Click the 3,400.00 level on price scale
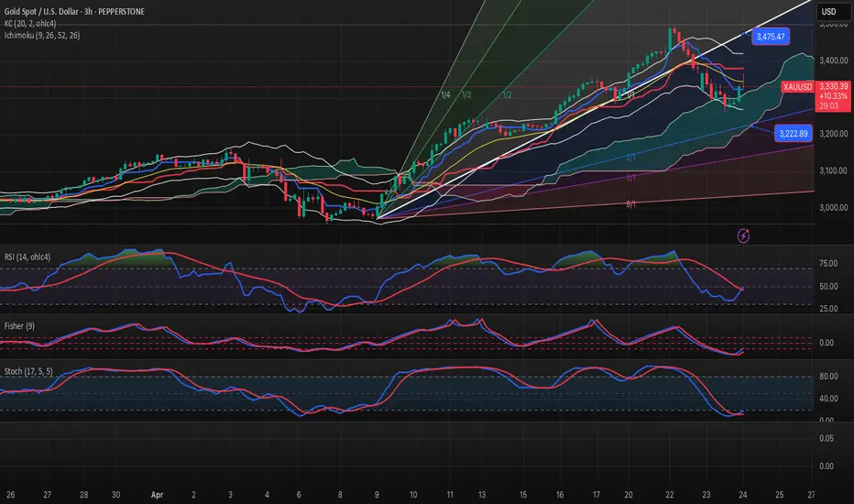 pyautogui.click(x=829, y=61)
